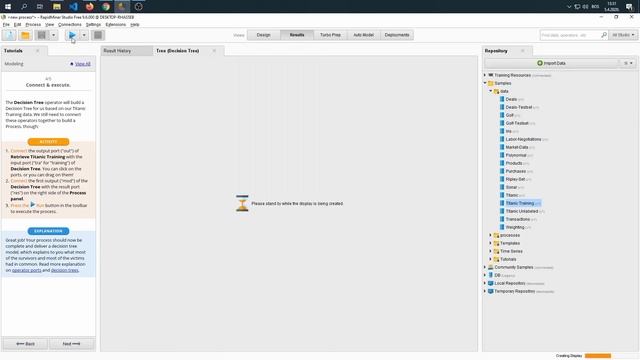Screen dimensions: 640x360
Task: Open File Explorer from the taskbar
Action: (57, 7)
